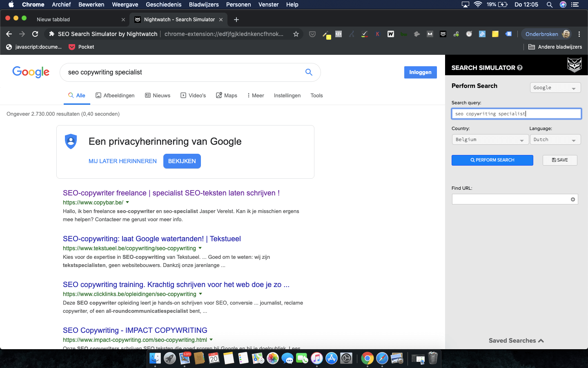Click the SAVE button
Viewport: 588px width, 368px height.
tap(560, 160)
